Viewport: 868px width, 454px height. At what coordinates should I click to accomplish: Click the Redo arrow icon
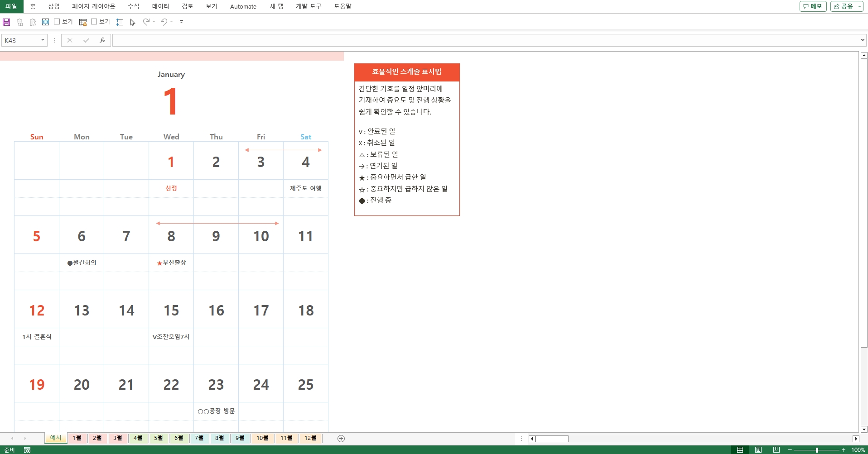tap(146, 21)
